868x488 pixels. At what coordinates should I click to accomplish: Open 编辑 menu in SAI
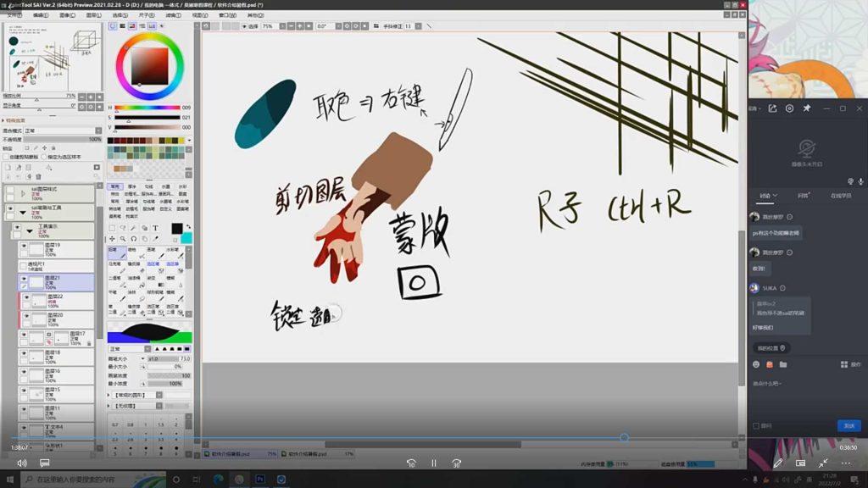tap(41, 15)
